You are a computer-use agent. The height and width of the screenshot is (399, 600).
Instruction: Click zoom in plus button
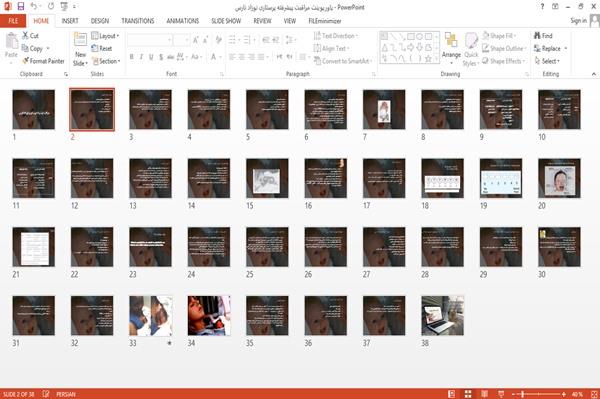564,394
